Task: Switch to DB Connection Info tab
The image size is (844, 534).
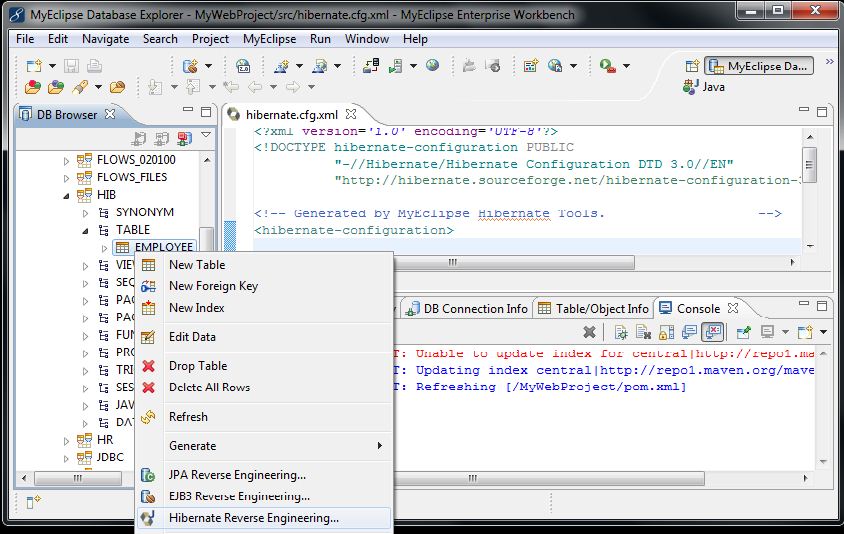Action: point(467,308)
